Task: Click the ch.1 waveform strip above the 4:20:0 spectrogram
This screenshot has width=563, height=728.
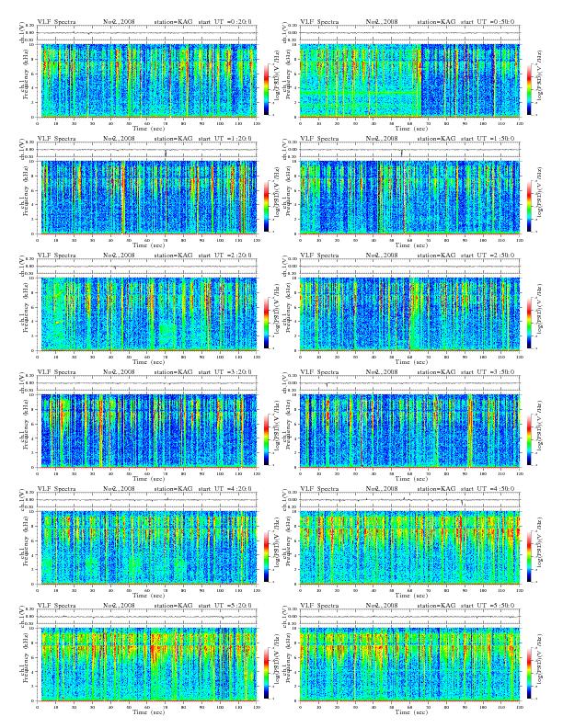Action: 147,500
